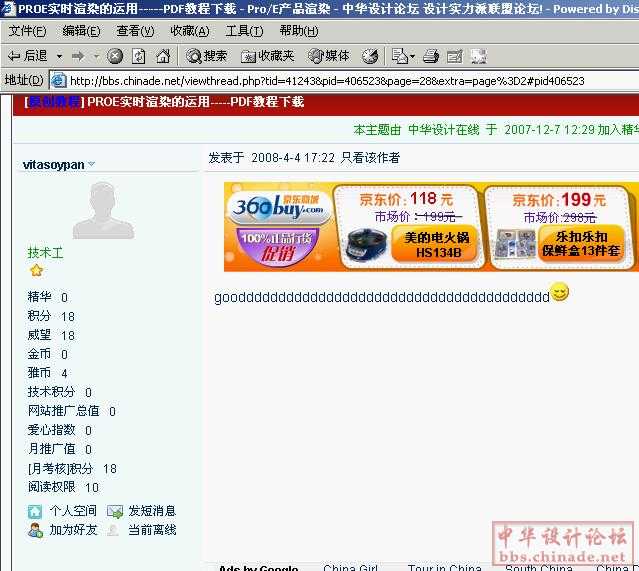Click the Mail toolbar icon
This screenshot has width=639, height=571.
click(399, 56)
